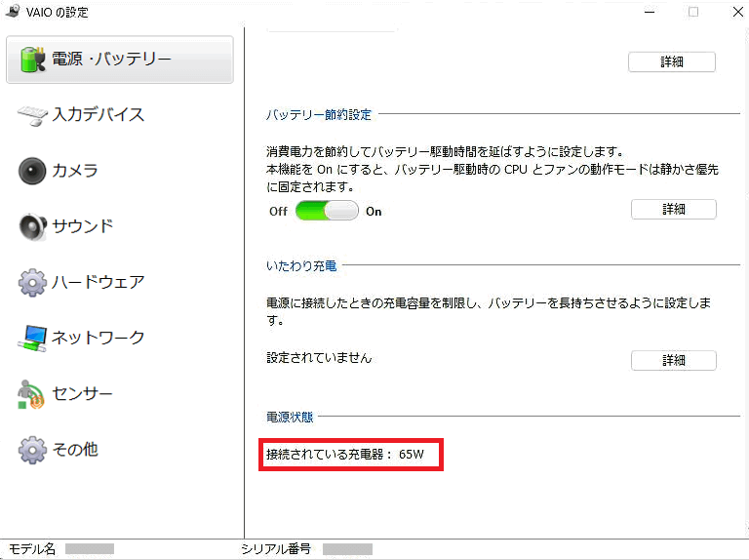
Task: Click the ネットワーク computer icon
Action: pyautogui.click(x=32, y=339)
